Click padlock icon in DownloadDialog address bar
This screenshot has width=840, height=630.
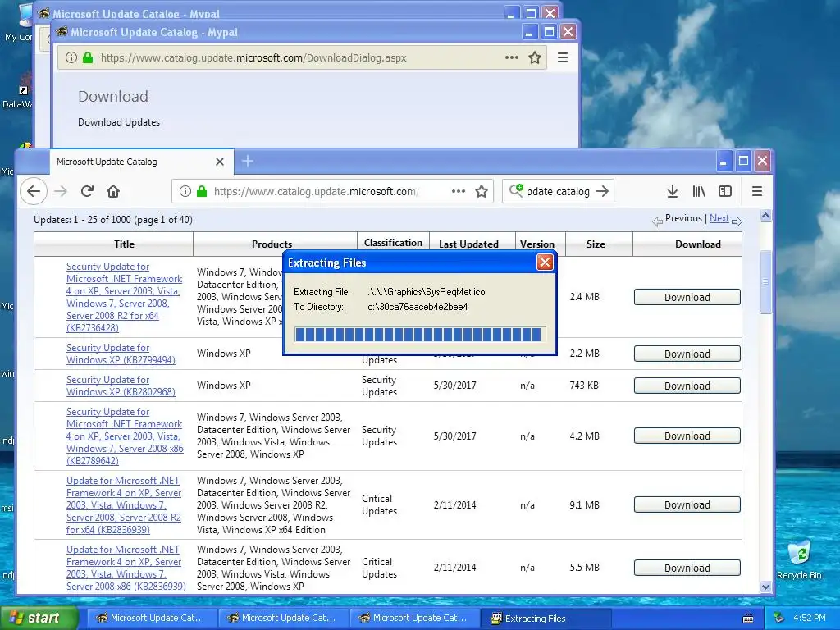coord(88,57)
